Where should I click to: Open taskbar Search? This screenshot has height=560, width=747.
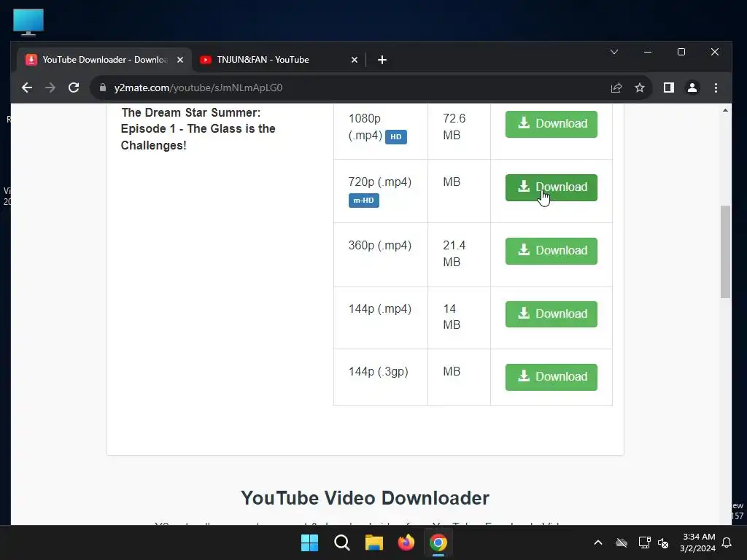point(341,542)
